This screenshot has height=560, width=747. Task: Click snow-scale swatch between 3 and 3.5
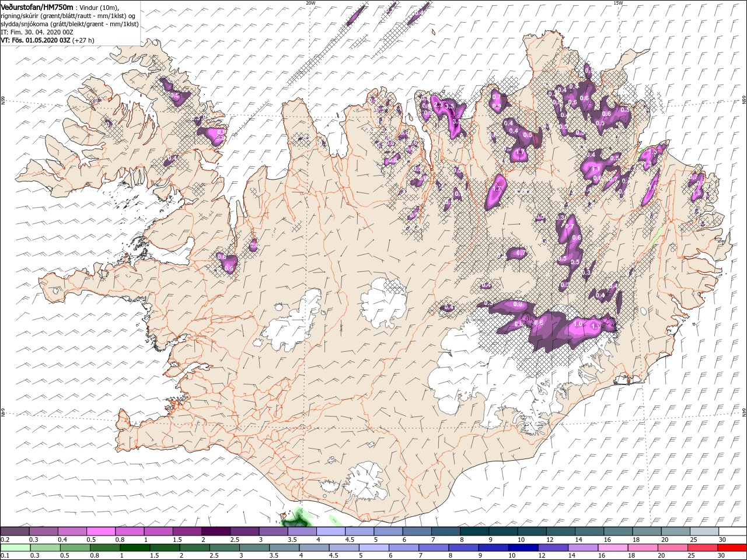tap(273, 531)
